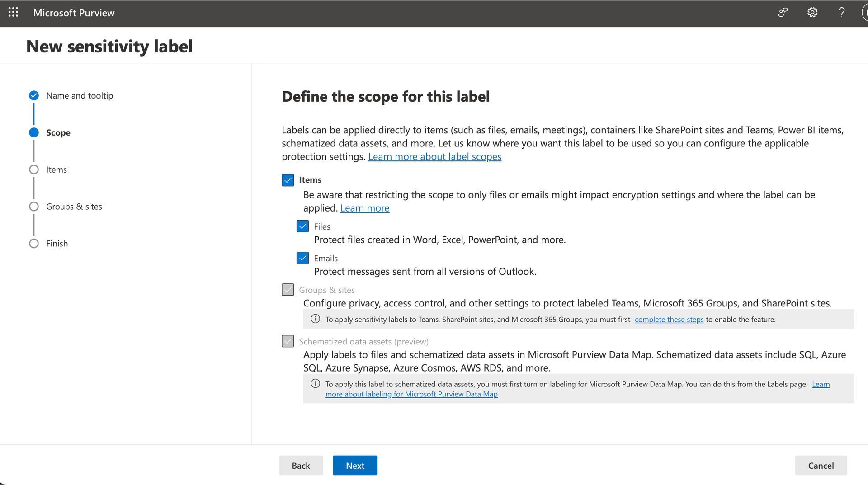
Task: Click the info icon in Teams labels notice
Action: pyautogui.click(x=315, y=319)
